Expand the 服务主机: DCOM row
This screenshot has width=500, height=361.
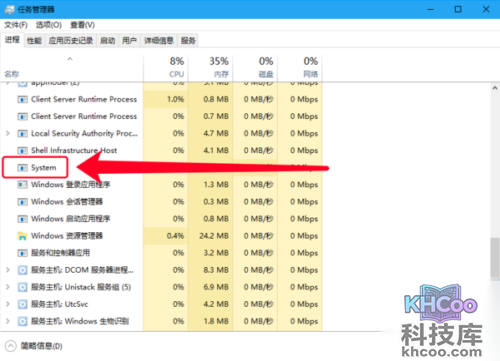pos(8,270)
